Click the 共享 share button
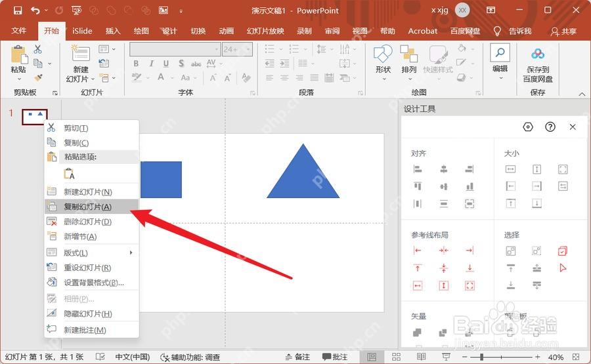 563,31
